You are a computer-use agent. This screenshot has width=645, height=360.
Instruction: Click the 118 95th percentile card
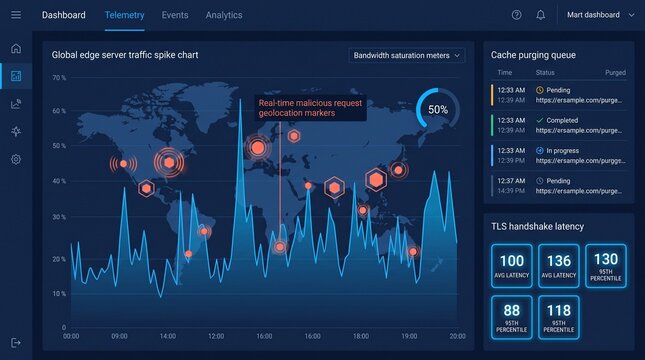click(559, 317)
